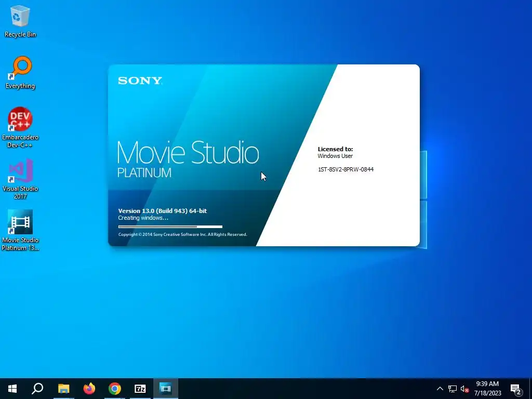Viewport: 532px width, 399px height.
Task: Launch Google Chrome from the taskbar
Action: tap(115, 389)
